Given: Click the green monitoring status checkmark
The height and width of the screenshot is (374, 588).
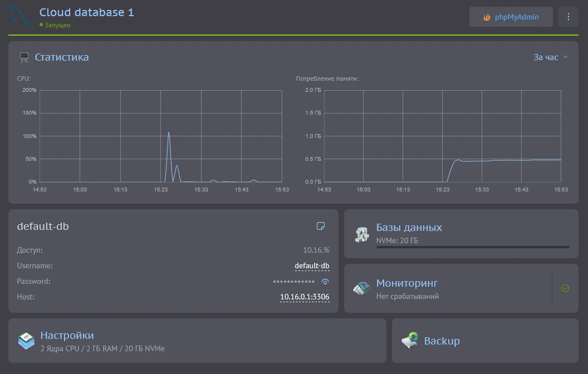Looking at the screenshot, I should (565, 288).
